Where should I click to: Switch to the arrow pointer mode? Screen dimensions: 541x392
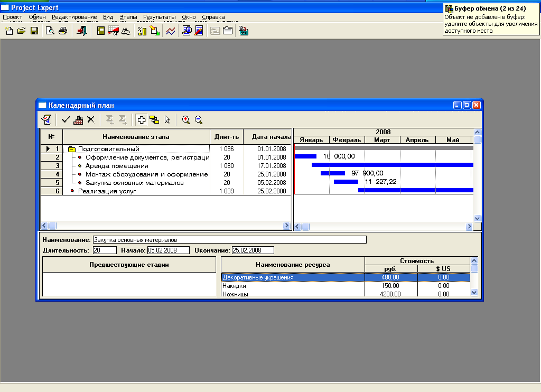[167, 120]
